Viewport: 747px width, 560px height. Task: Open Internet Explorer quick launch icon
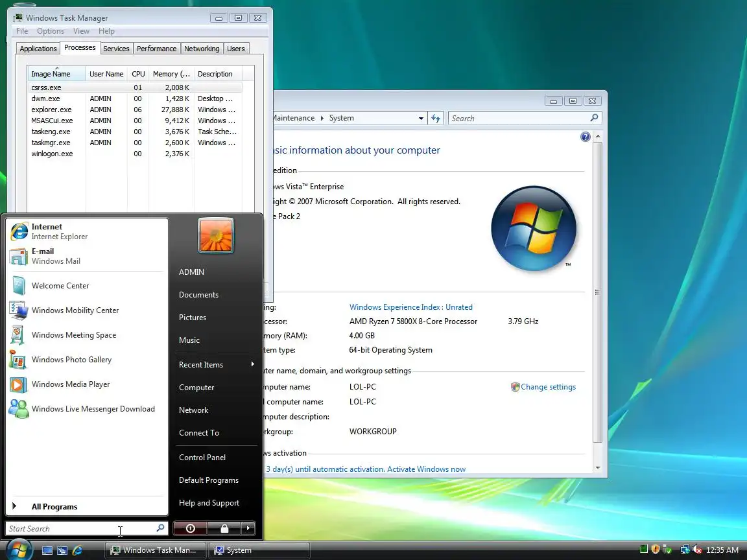(78, 550)
